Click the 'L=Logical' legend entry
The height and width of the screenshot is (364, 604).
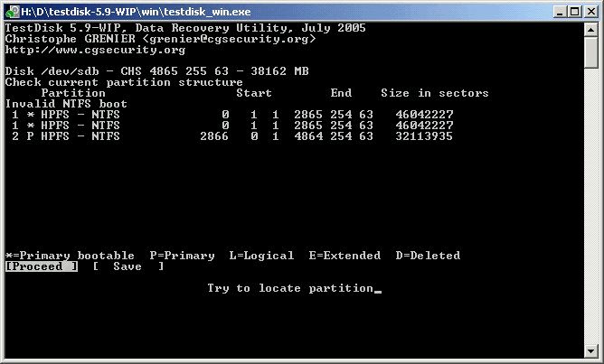[261, 256]
